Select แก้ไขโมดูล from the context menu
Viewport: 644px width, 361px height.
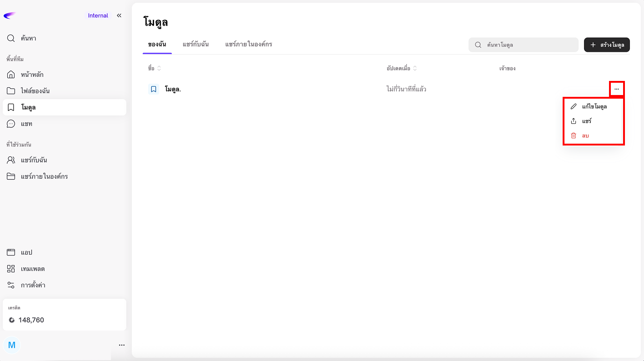click(594, 106)
